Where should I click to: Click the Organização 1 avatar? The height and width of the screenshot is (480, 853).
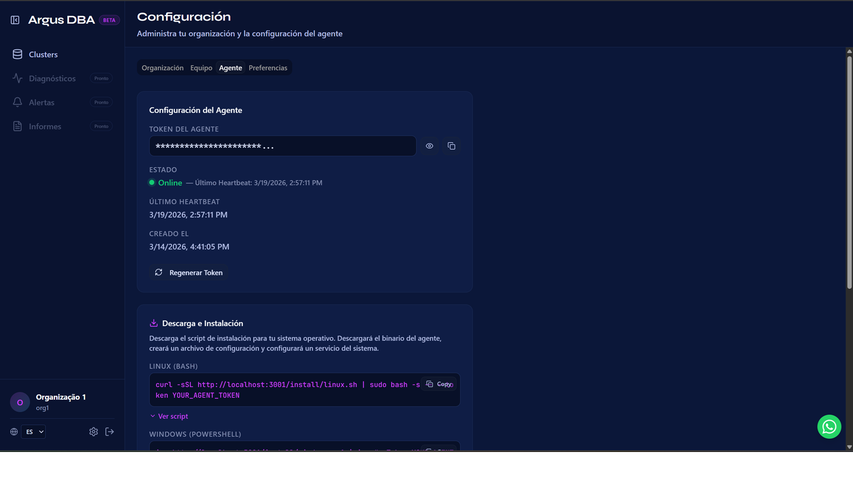20,402
